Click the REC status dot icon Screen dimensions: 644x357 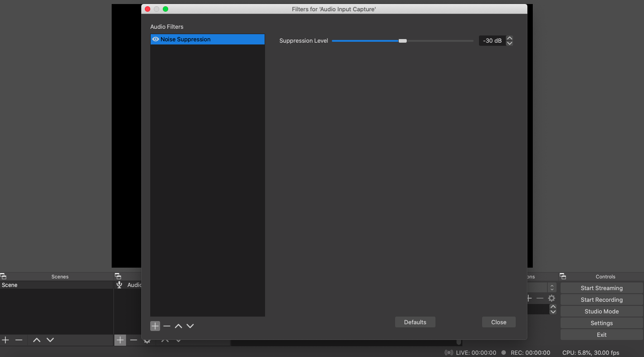504,353
